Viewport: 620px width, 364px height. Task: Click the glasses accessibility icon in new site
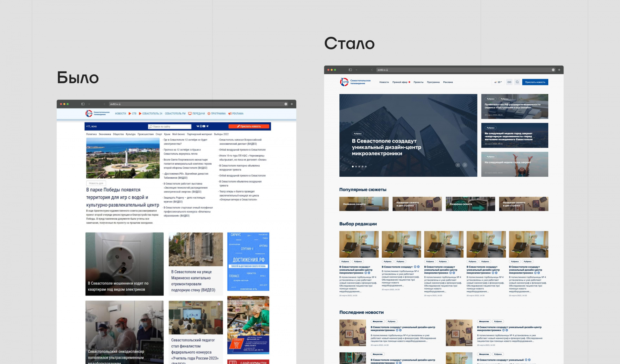pyautogui.click(x=509, y=82)
